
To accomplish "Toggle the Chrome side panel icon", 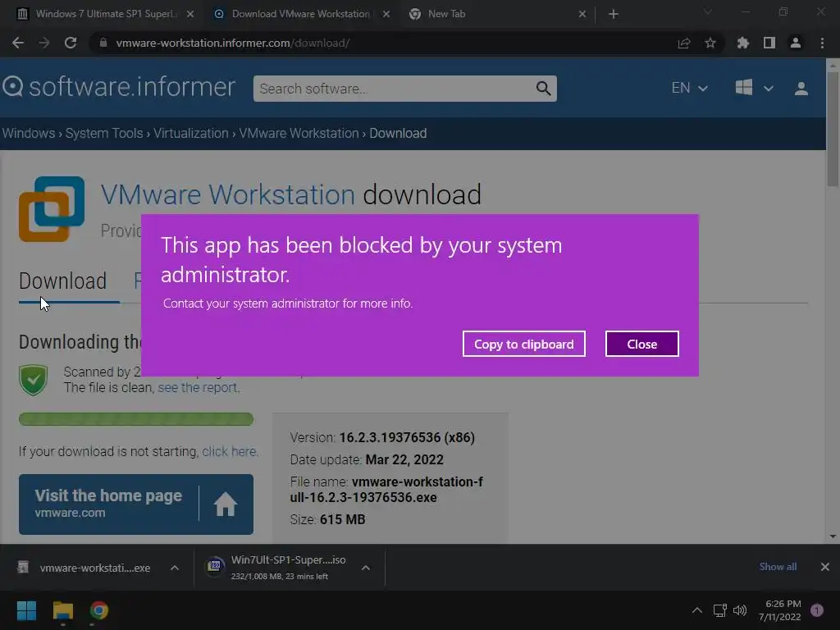I will pyautogui.click(x=769, y=43).
